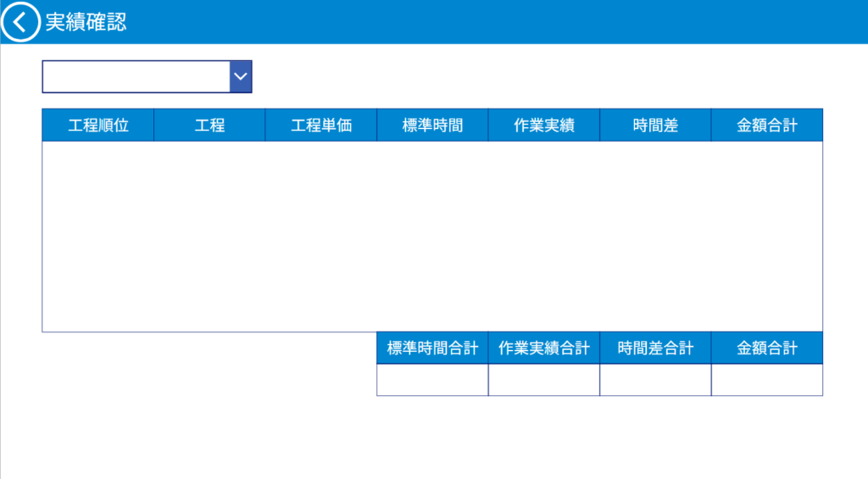The width and height of the screenshot is (868, 479).
Task: Select the value field under 作業実績合計
Action: pyautogui.click(x=544, y=380)
